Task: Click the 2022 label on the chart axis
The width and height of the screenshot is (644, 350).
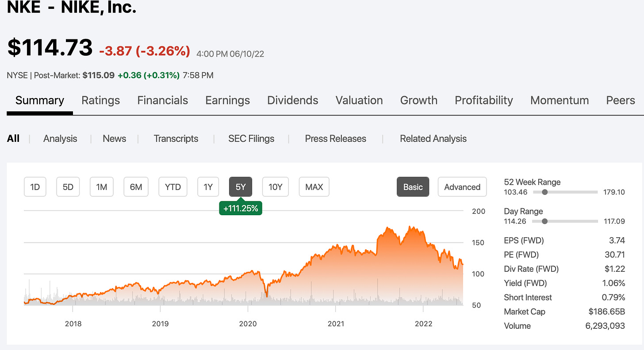Action: [423, 323]
